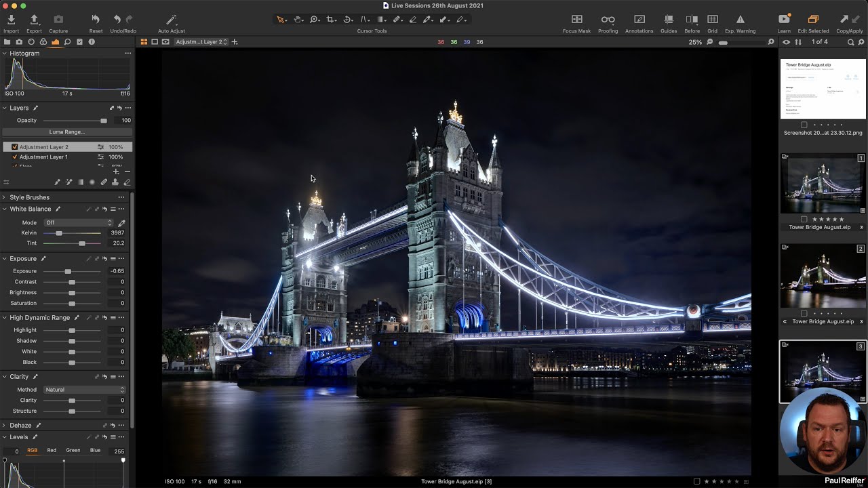Select the Screenshot thumbnail in browser
This screenshot has width=868, height=488.
(x=823, y=89)
